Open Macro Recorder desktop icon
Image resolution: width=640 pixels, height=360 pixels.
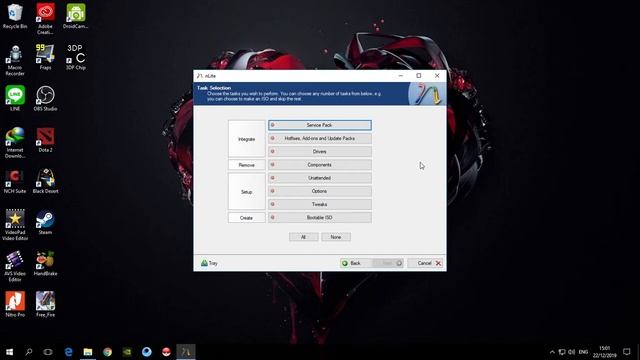pos(15,60)
